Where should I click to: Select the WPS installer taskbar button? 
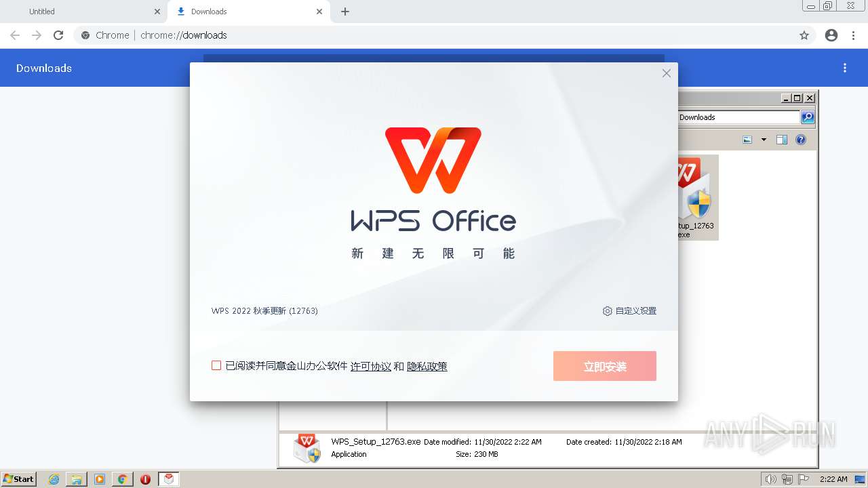pyautogui.click(x=169, y=479)
